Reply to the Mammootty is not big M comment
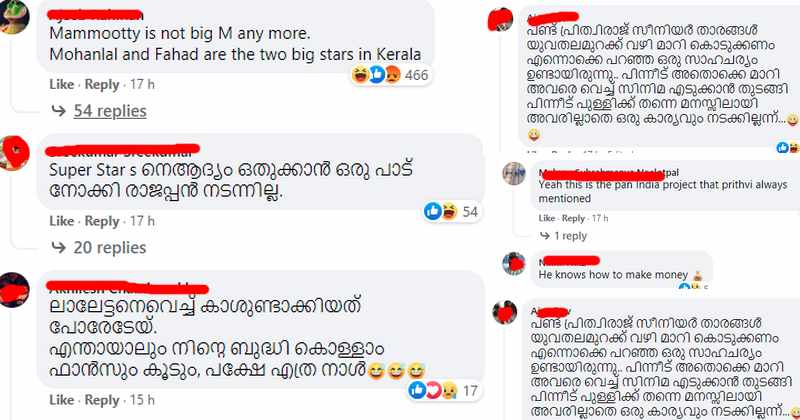 click(102, 84)
